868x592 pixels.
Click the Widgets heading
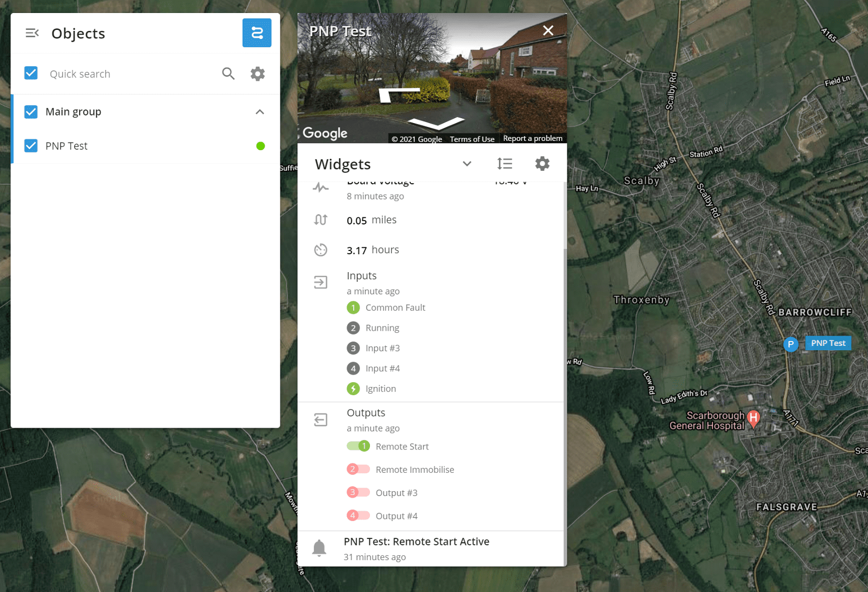pyautogui.click(x=343, y=164)
